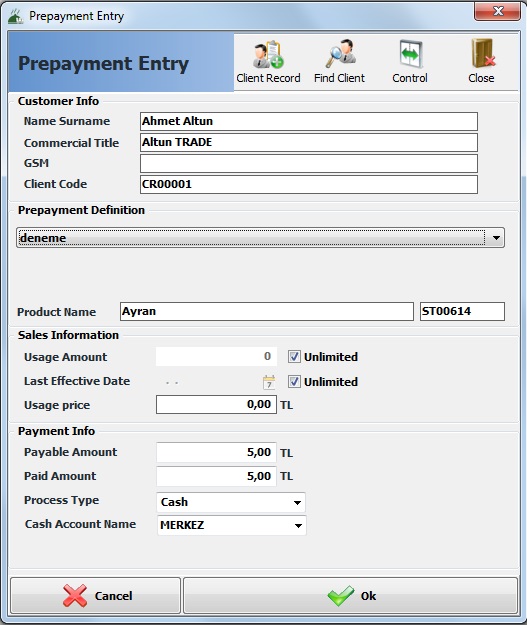Click the empty GSM input field
Image resolution: width=527 pixels, height=625 pixels.
click(309, 163)
